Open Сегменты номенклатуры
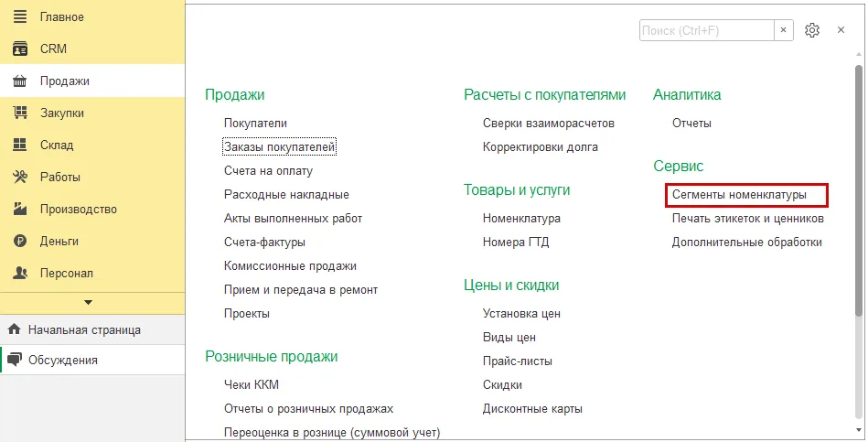Viewport: 868px width, 442px height. 739,194
